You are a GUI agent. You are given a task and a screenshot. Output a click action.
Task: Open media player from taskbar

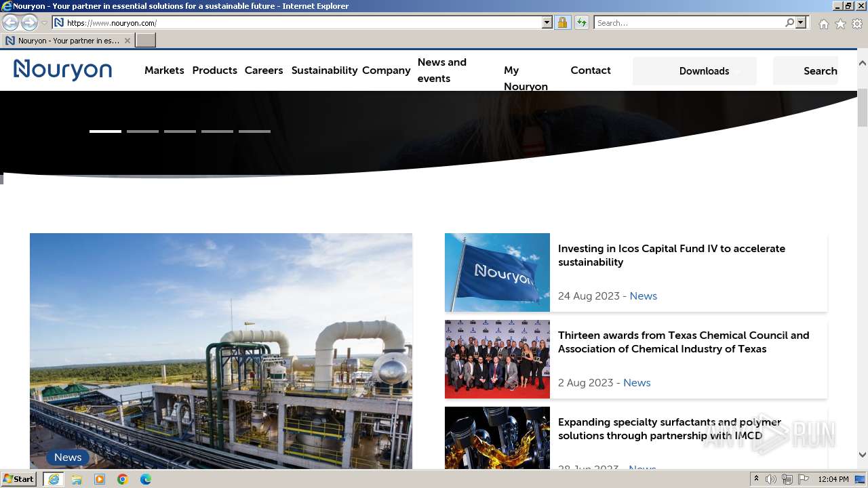point(100,479)
